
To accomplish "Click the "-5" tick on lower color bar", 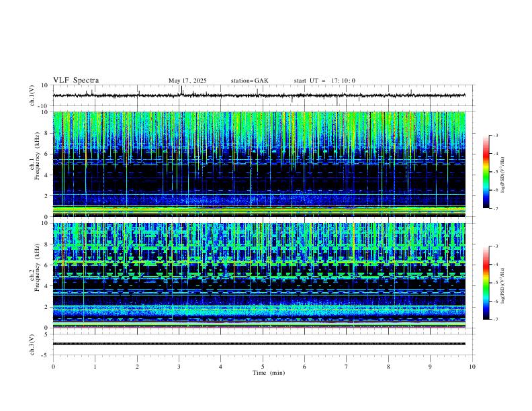I will (x=495, y=283).
